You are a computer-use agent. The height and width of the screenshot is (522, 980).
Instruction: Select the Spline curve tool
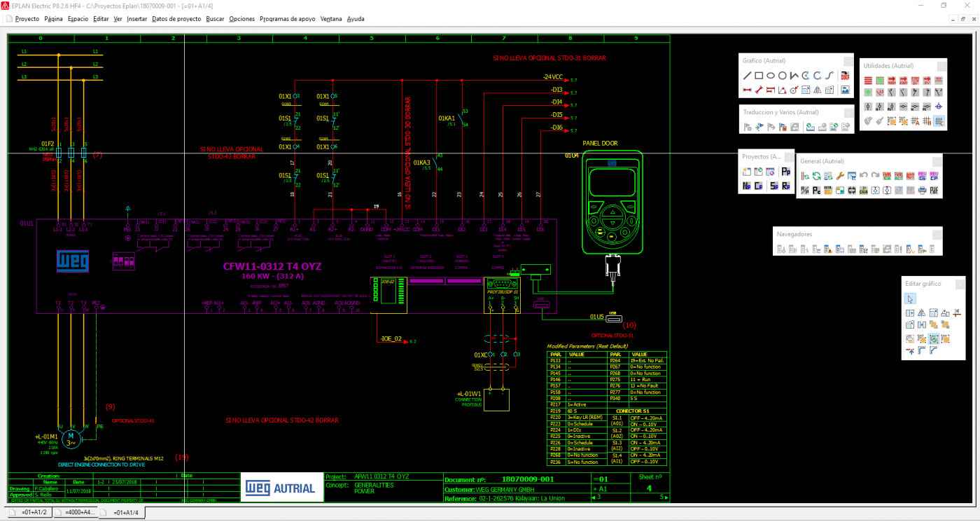(x=829, y=76)
